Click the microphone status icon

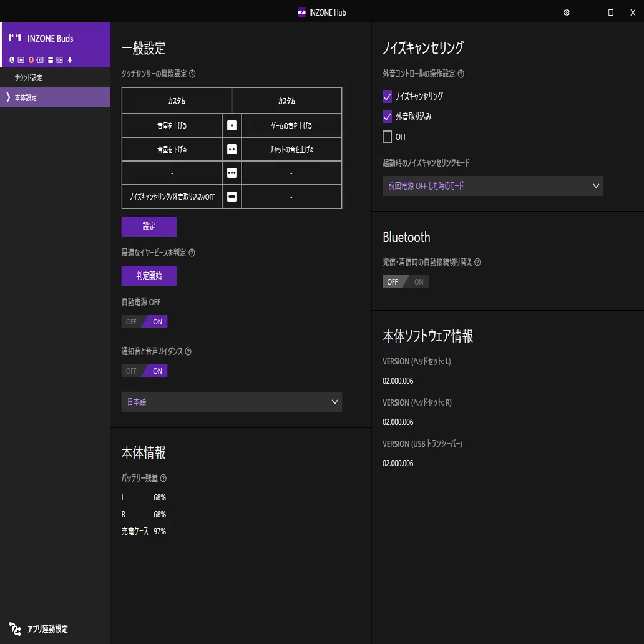(x=70, y=60)
